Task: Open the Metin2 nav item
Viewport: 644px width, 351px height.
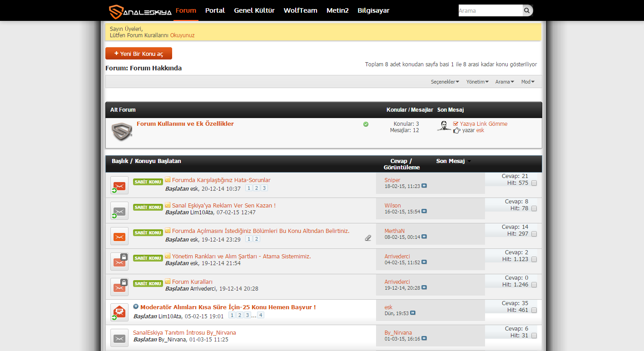Action: point(337,10)
